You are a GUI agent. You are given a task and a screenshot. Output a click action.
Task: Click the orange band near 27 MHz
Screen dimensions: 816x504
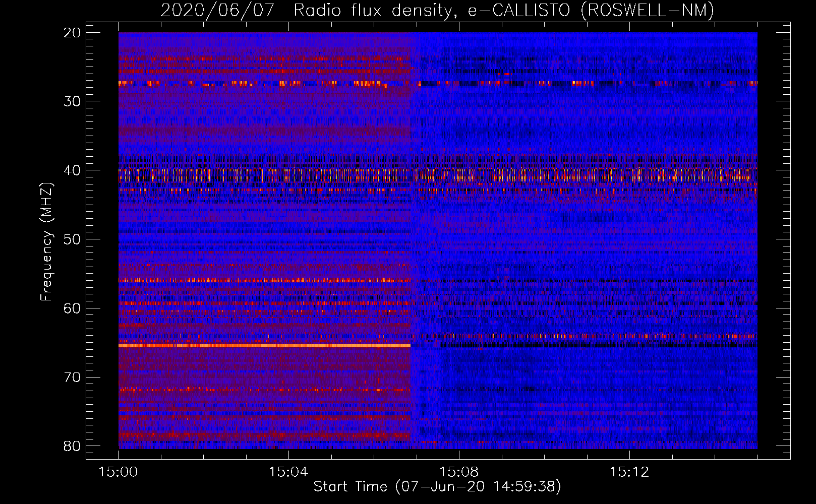pos(438,84)
